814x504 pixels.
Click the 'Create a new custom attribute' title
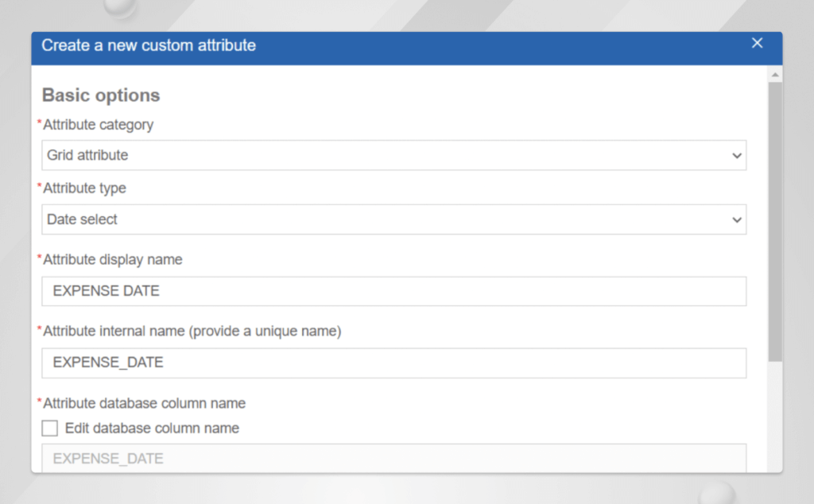[x=149, y=45]
